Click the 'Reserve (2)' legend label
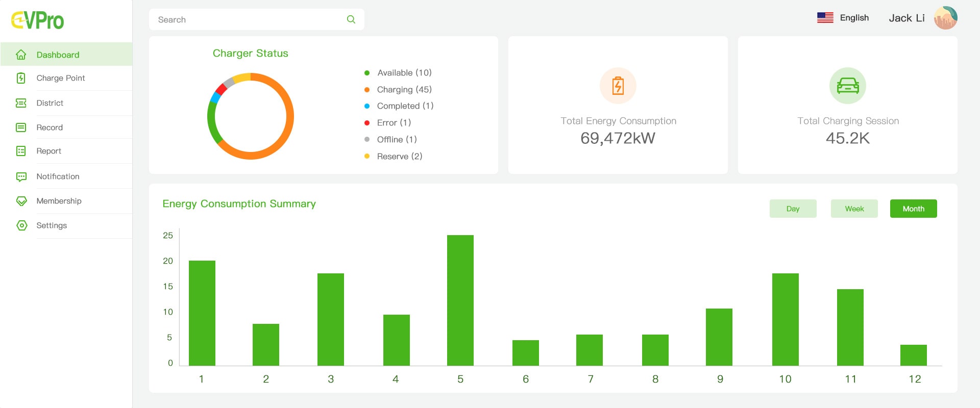 400,156
